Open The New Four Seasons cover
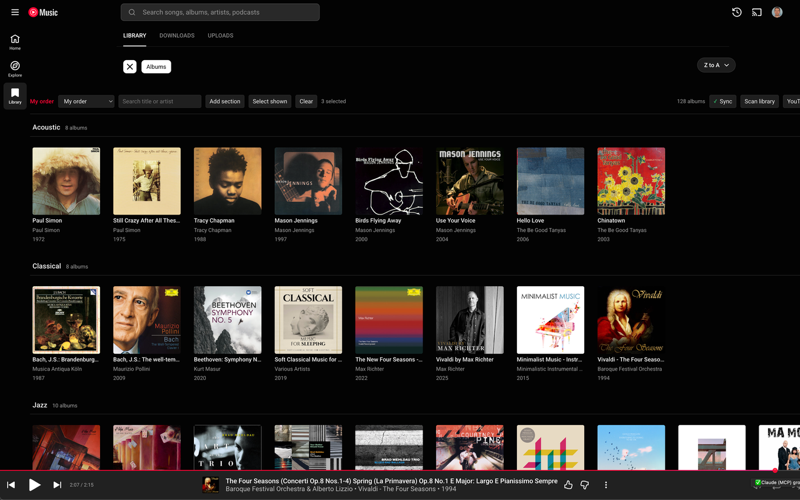This screenshot has width=800, height=500. tap(389, 320)
